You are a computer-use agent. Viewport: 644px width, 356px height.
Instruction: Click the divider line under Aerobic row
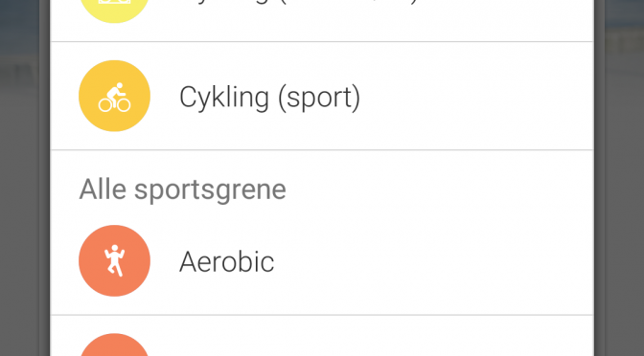point(322,315)
